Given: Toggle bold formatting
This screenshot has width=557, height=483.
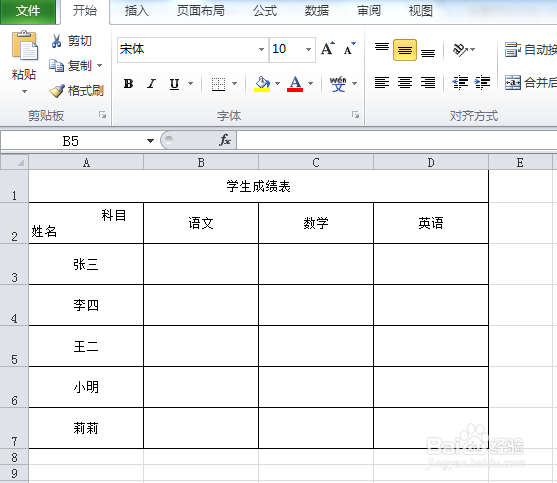Looking at the screenshot, I should tap(128, 84).
